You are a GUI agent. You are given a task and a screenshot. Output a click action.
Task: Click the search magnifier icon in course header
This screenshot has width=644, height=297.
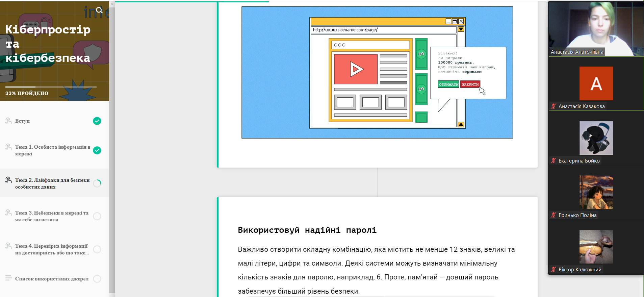(99, 10)
